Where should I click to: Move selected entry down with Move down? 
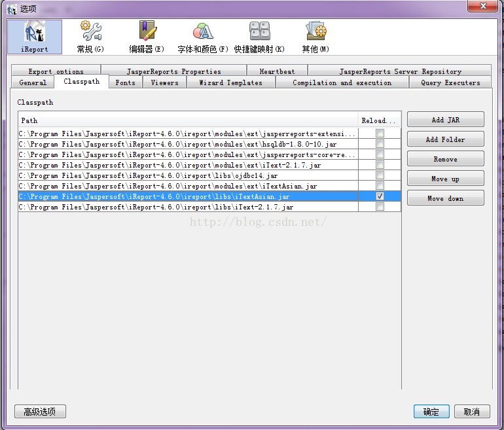click(446, 198)
